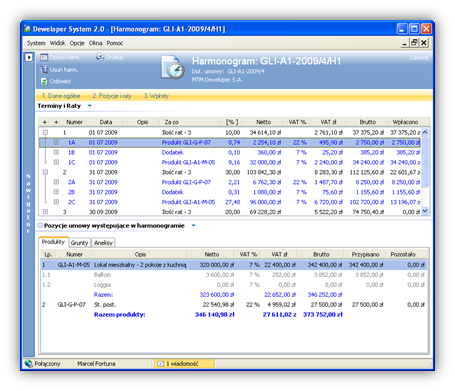Image resolution: width=455 pixels, height=391 pixels.
Task: Expand row 2A
Action: [56, 182]
